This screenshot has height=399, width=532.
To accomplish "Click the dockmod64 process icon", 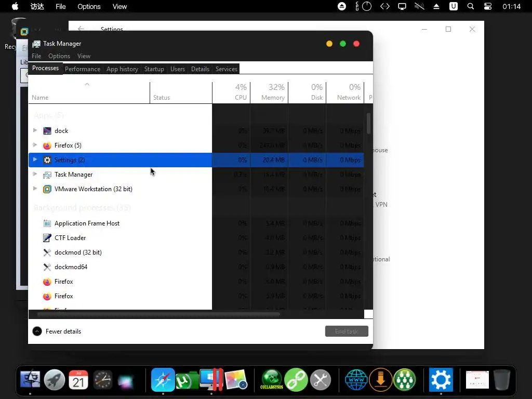I will (x=47, y=267).
